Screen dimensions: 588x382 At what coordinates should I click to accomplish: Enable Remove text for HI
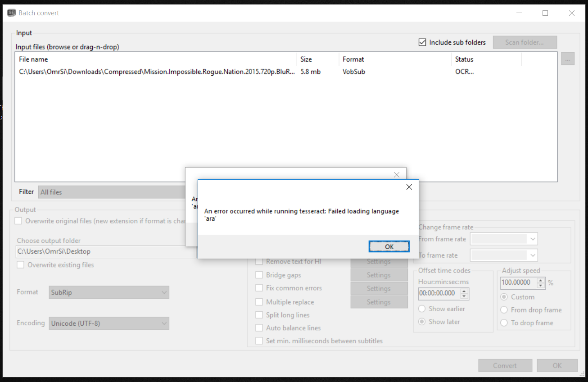(259, 261)
